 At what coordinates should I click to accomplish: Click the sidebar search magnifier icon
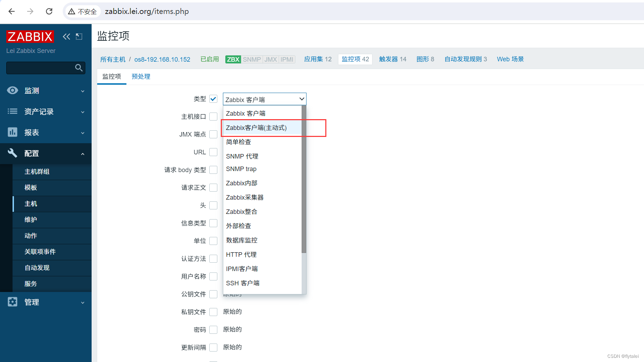[79, 68]
